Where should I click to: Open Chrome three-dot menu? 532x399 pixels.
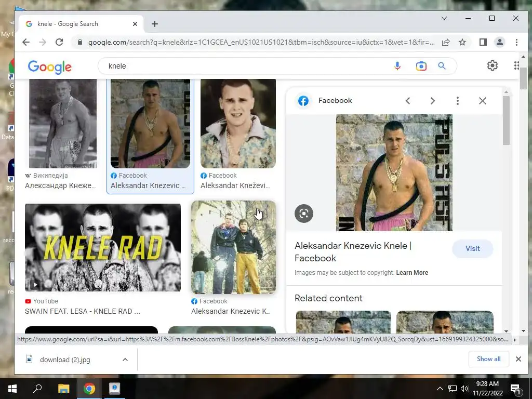coord(516,42)
